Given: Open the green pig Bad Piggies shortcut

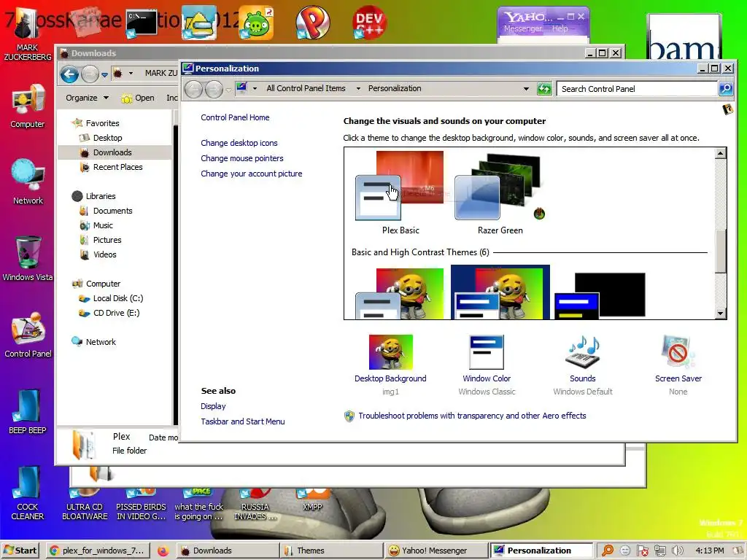Looking at the screenshot, I should pos(256,23).
